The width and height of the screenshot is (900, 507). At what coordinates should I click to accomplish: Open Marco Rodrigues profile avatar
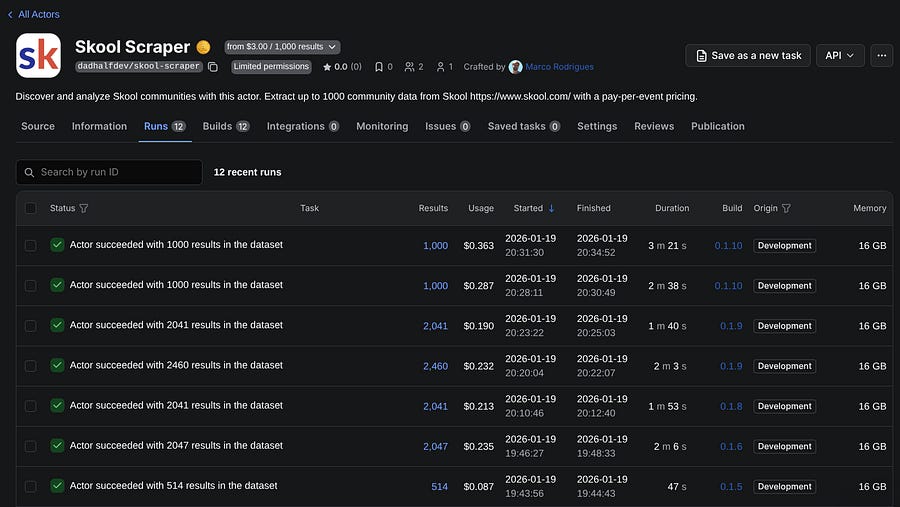click(x=515, y=67)
